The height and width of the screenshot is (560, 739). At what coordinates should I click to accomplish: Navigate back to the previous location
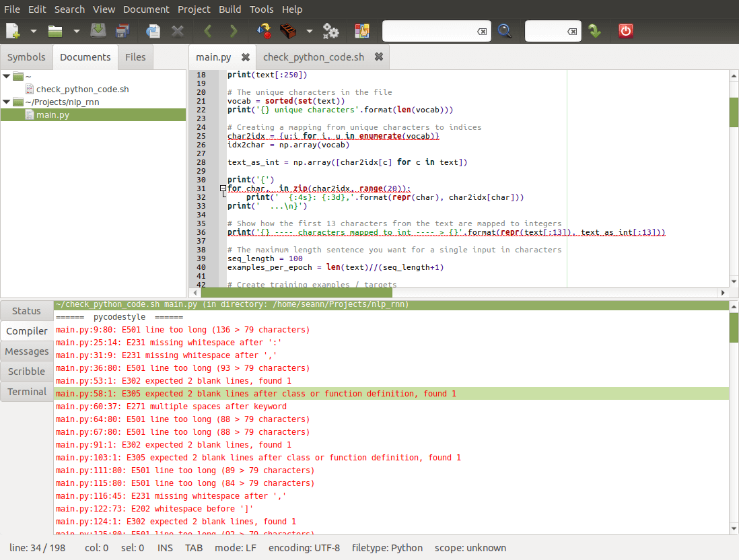pyautogui.click(x=207, y=30)
